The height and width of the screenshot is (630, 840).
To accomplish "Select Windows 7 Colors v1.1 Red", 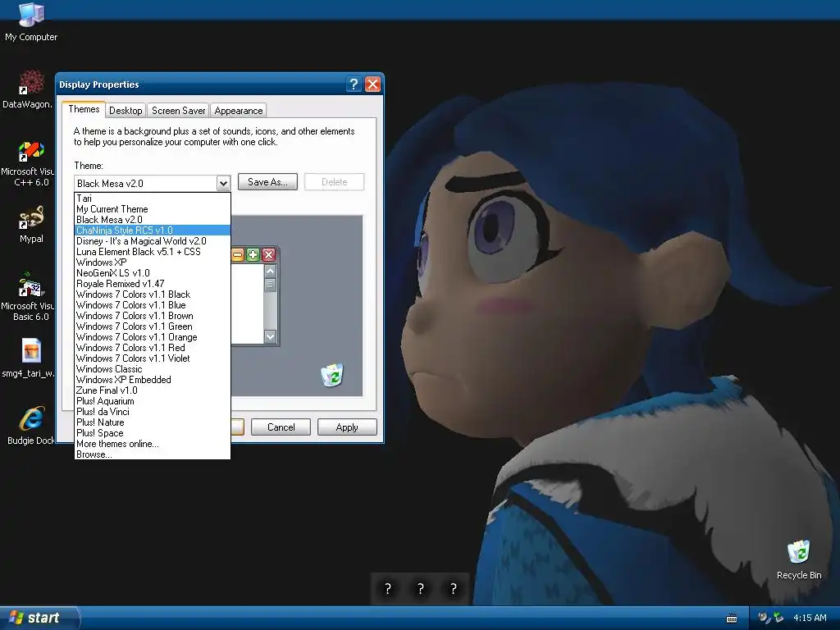I will pyautogui.click(x=152, y=348).
